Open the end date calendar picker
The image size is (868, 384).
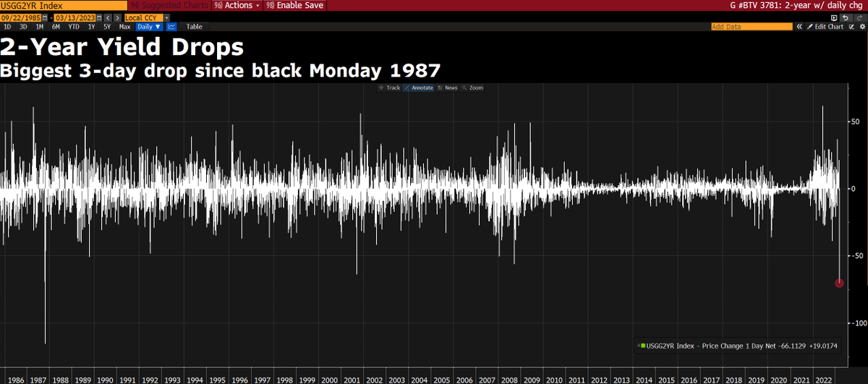99,17
